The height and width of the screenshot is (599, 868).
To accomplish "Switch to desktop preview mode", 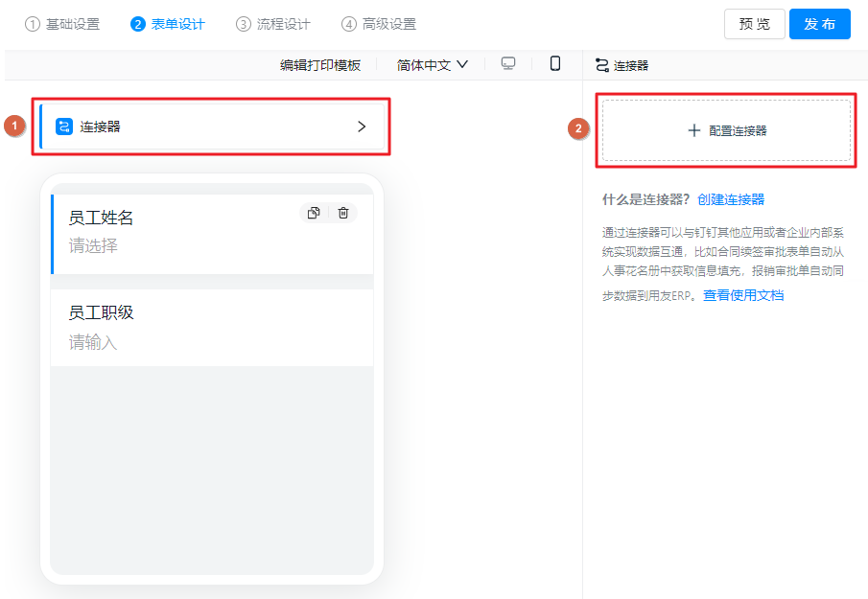I will [x=508, y=63].
